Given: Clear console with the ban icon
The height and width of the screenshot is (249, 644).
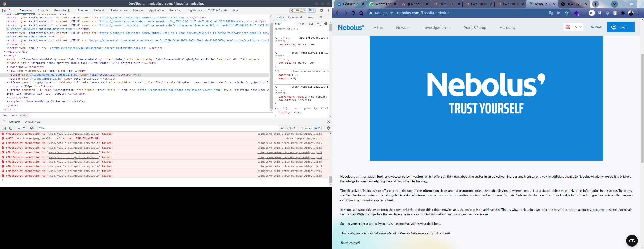Looking at the screenshot, I should click(x=11, y=128).
